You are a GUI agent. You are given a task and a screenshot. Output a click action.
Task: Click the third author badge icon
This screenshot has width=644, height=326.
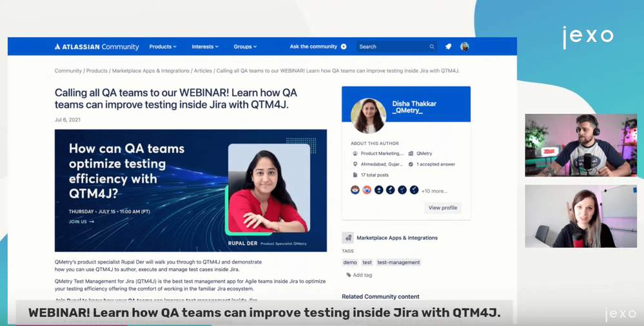coord(378,189)
